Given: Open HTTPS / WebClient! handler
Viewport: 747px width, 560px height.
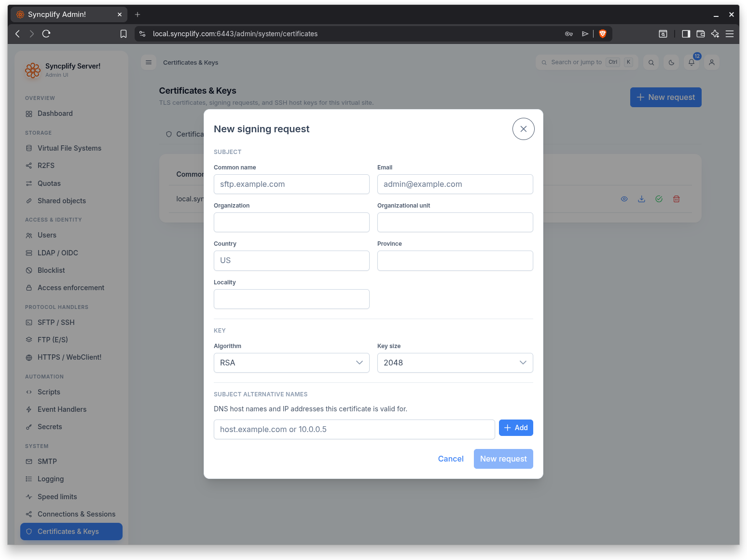Looking at the screenshot, I should pyautogui.click(x=71, y=357).
